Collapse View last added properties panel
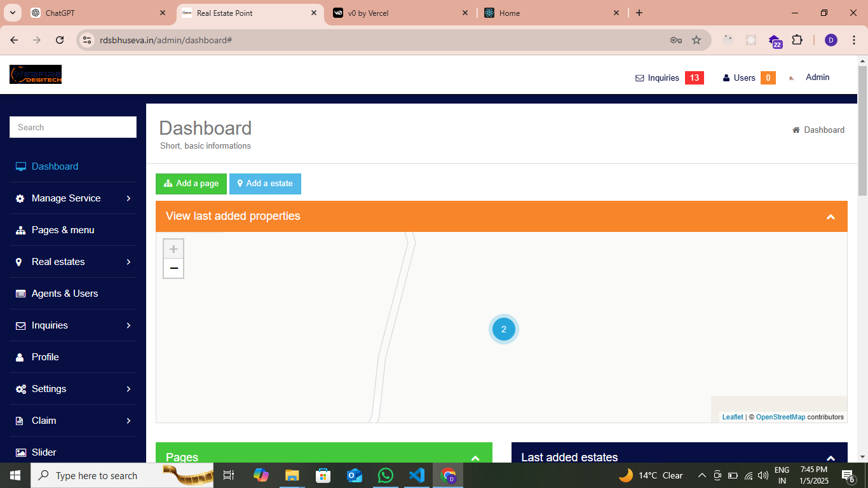 (831, 217)
